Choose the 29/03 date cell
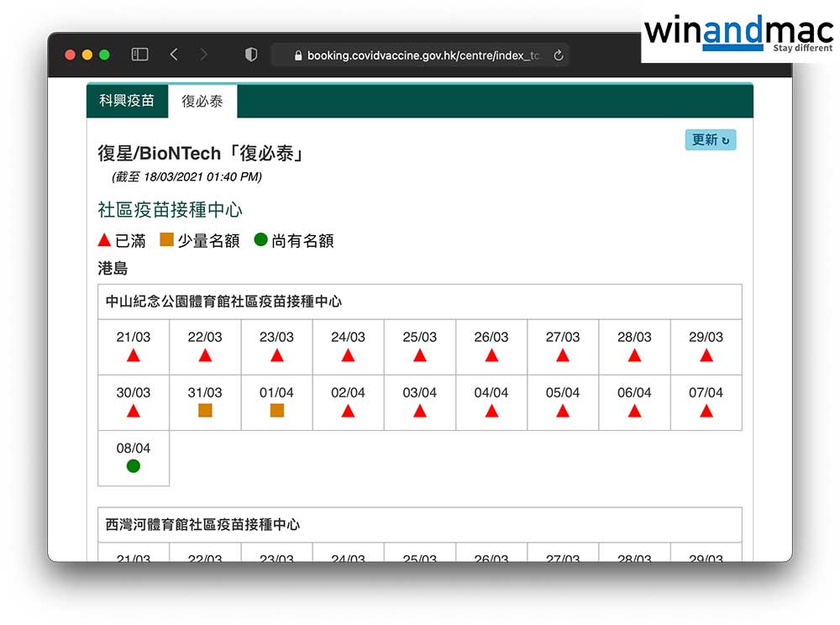The image size is (840, 625). [x=706, y=346]
